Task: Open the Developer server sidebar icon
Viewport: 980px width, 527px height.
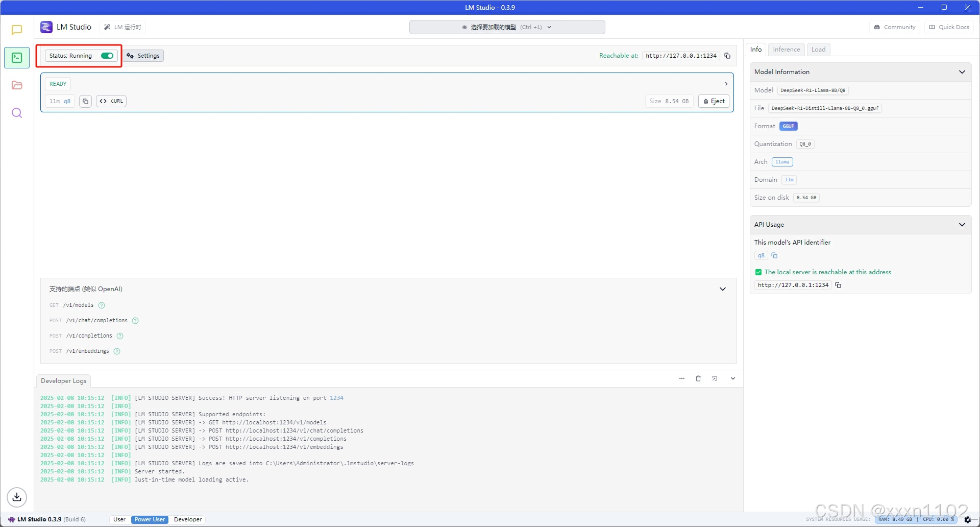Action: click(17, 58)
